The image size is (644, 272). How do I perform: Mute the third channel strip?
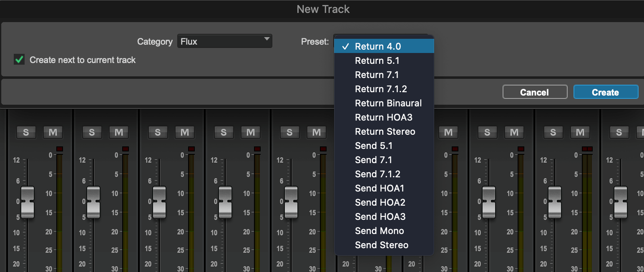(185, 132)
